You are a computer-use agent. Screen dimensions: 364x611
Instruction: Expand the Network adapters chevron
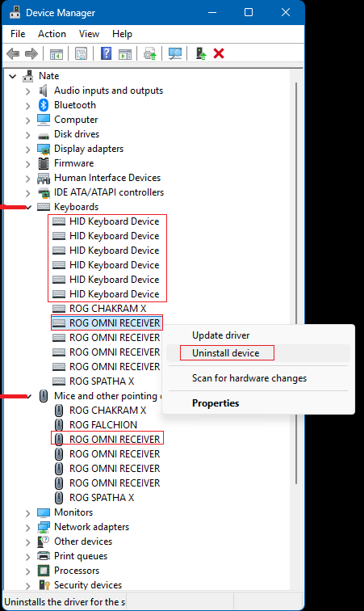coord(27,528)
